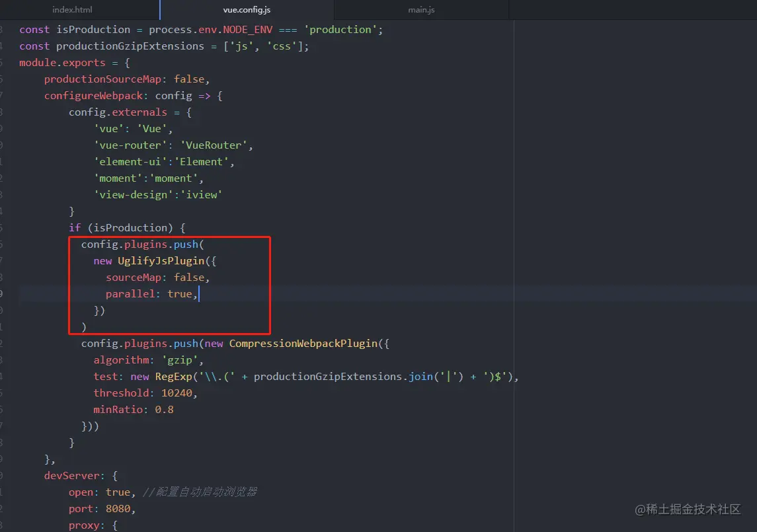Click the 'vue-router' externals entry
The image size is (757, 532).
(x=173, y=145)
